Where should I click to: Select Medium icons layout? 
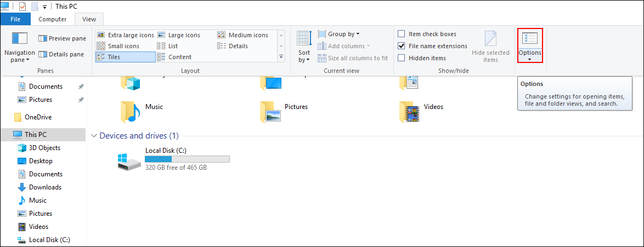pyautogui.click(x=242, y=35)
